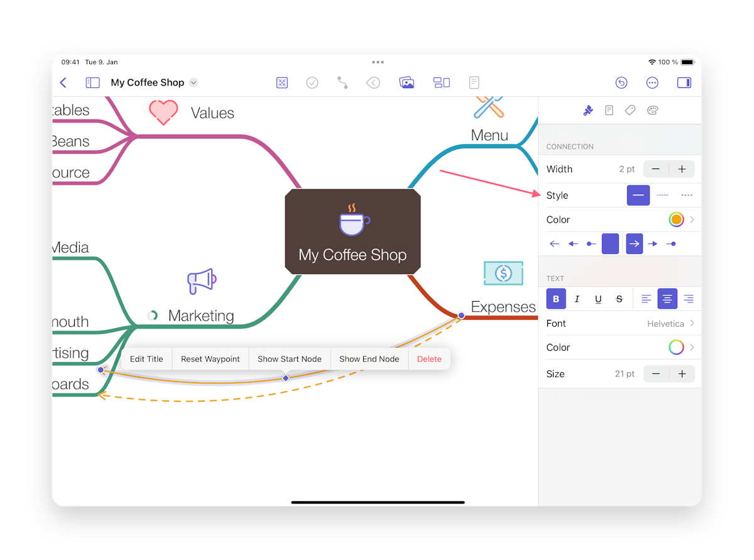Toggle bold formatting in the Text section

pyautogui.click(x=555, y=299)
